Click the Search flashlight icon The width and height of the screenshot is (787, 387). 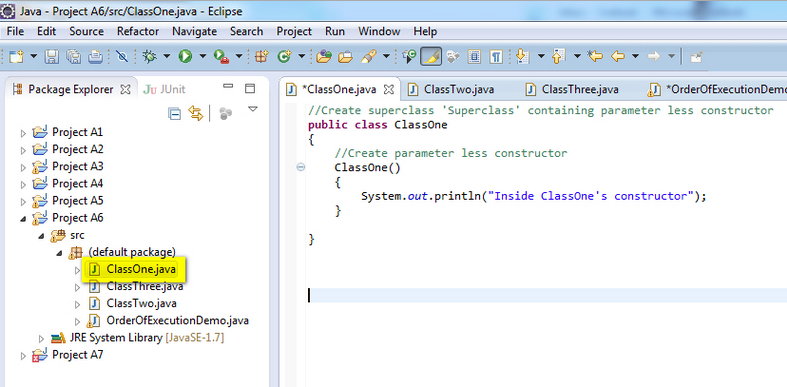[369, 57]
